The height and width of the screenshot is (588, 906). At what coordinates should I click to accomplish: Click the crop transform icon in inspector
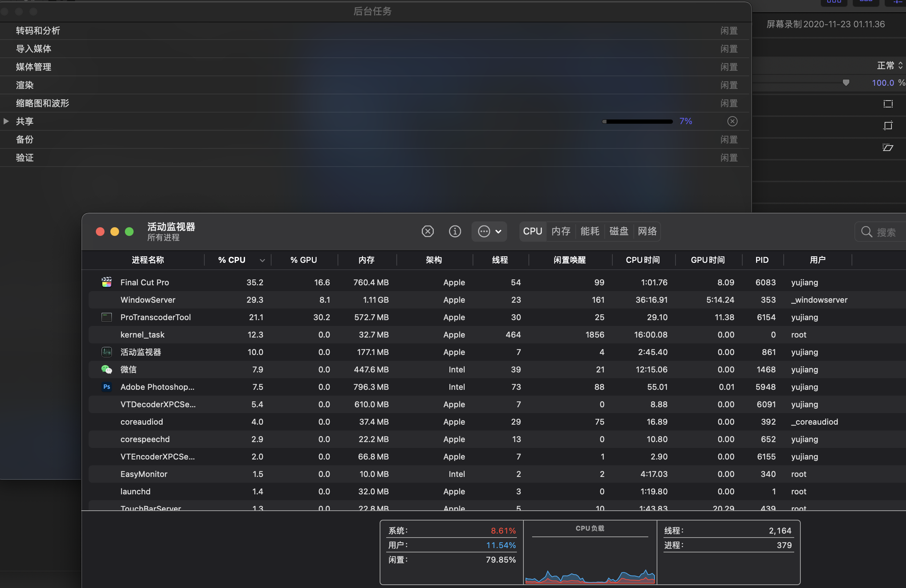pyautogui.click(x=888, y=126)
